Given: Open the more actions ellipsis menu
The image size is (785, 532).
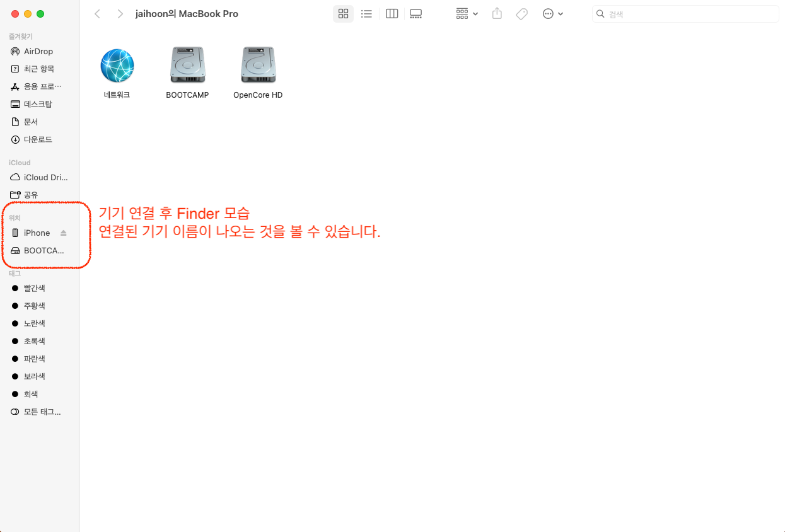Looking at the screenshot, I should (553, 14).
